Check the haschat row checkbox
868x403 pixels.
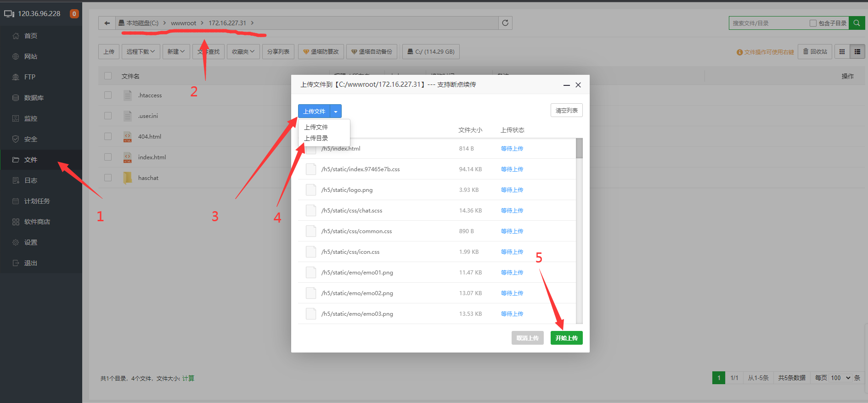[x=108, y=178]
